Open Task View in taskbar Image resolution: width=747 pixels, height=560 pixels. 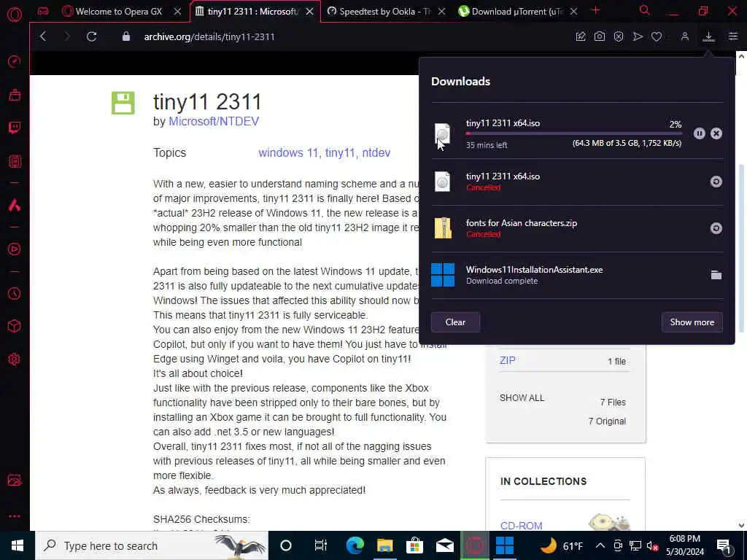pyautogui.click(x=321, y=545)
